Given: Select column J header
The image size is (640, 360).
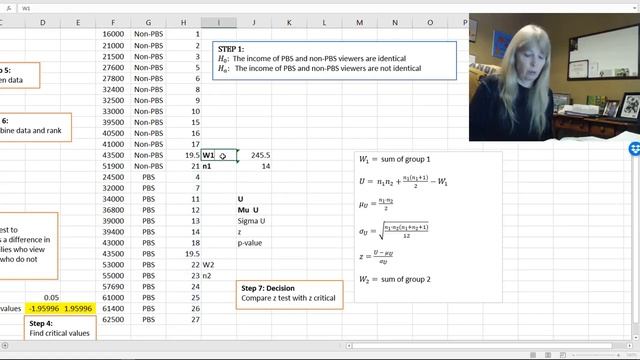Looking at the screenshot, I should point(254,22).
